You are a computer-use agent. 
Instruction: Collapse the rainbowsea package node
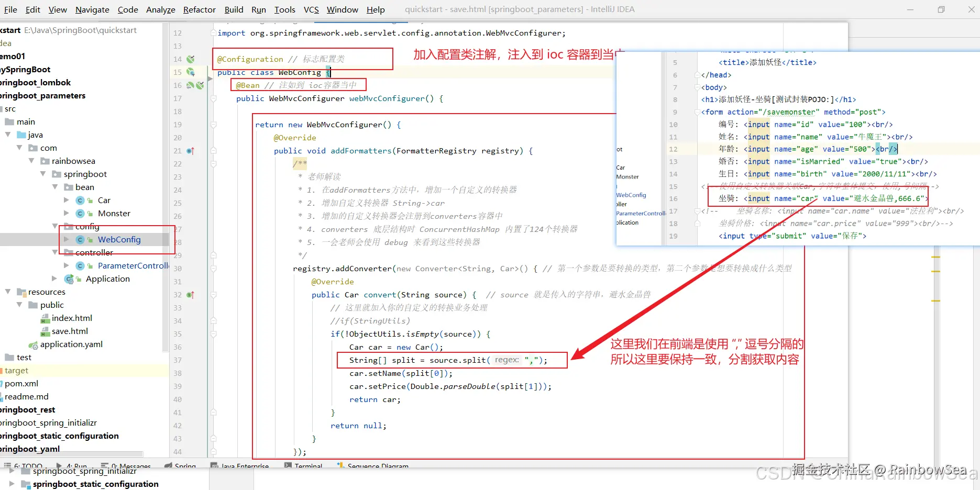point(31,161)
